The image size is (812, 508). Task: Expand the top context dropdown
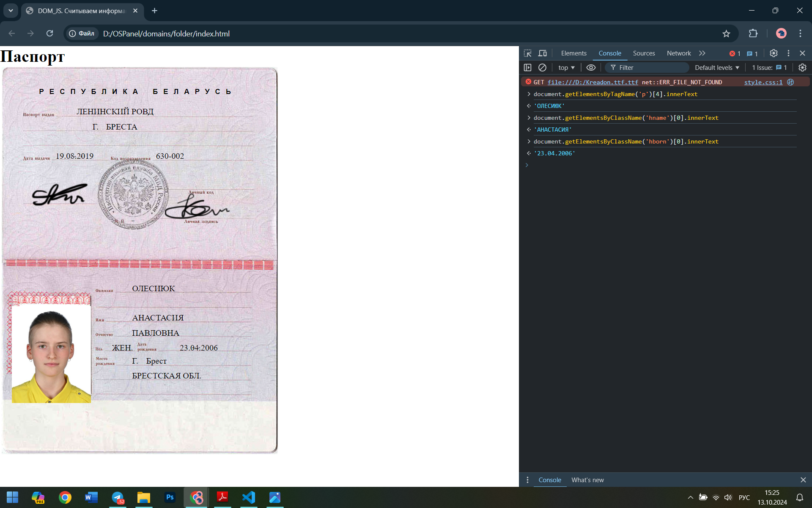pos(566,68)
